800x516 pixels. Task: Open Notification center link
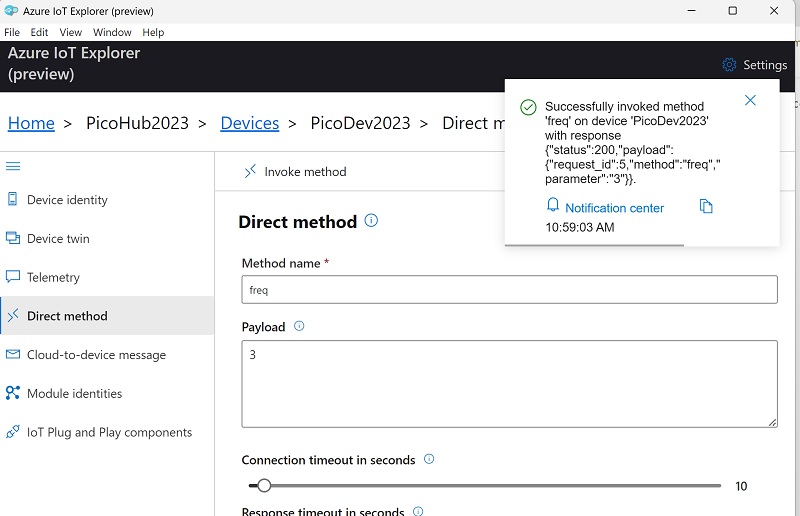pyautogui.click(x=614, y=208)
